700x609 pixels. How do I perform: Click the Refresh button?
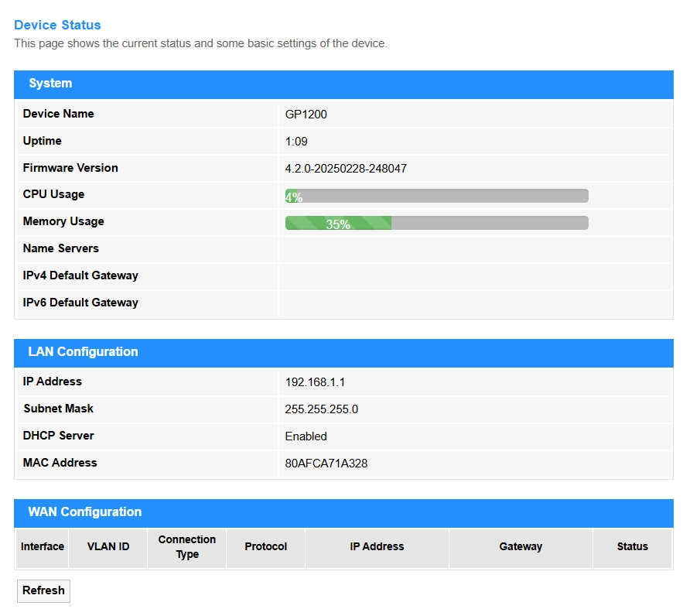(43, 590)
